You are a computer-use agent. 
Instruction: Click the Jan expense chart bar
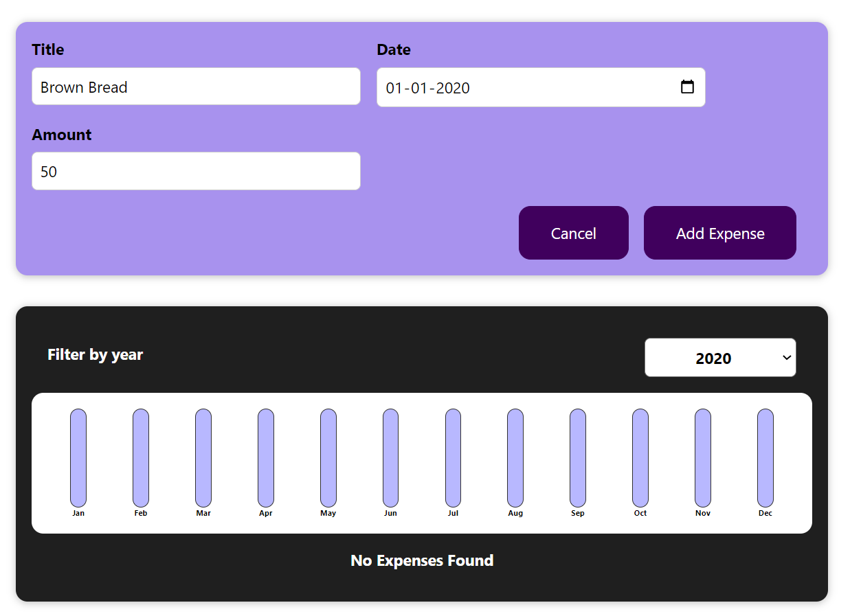click(x=78, y=457)
